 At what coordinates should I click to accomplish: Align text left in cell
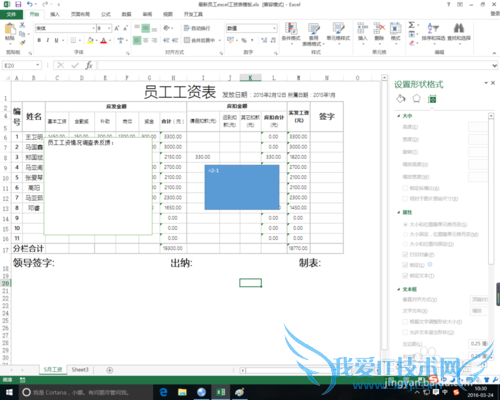pos(137,40)
